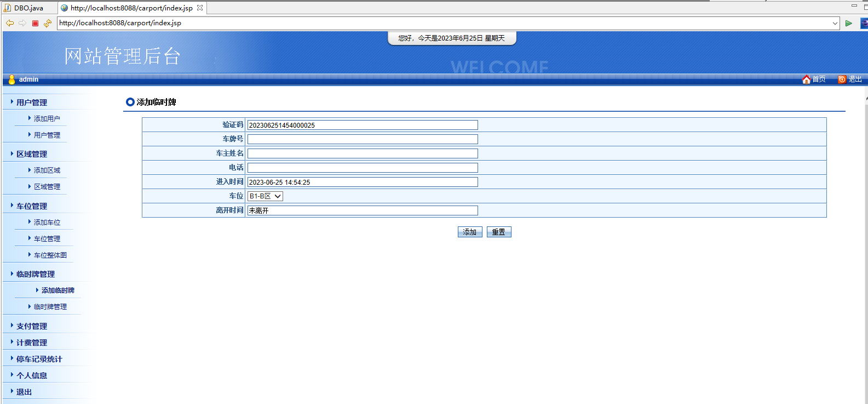This screenshot has width=868, height=404.
Task: Click the 添加临时牌 page heading
Action: pyautogui.click(x=156, y=102)
